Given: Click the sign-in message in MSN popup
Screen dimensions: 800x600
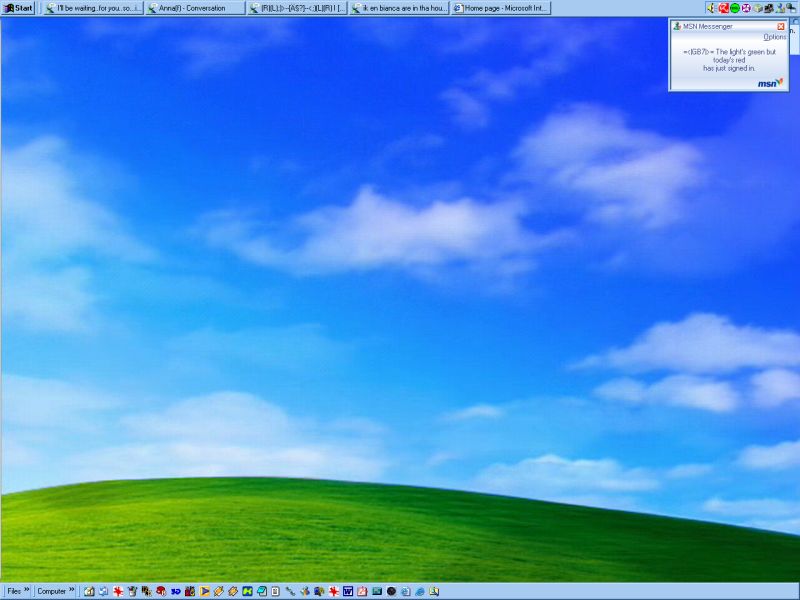Looking at the screenshot, I should click(x=729, y=60).
